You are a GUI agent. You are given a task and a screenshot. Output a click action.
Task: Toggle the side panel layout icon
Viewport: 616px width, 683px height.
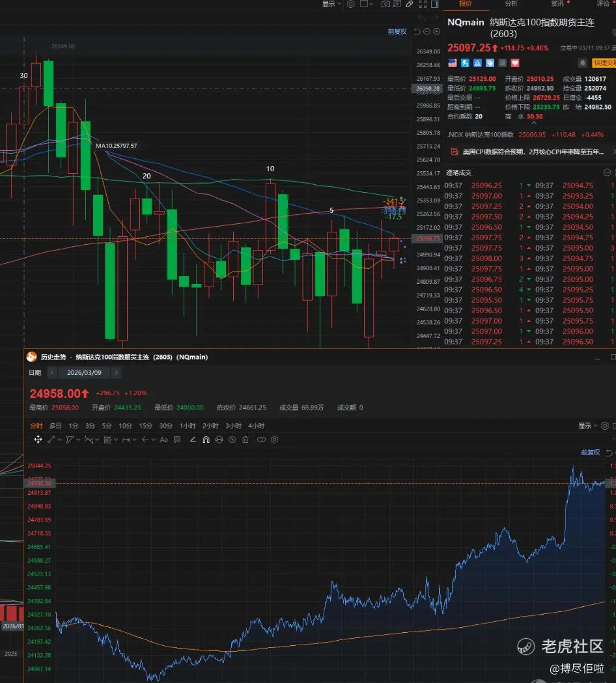435,4
